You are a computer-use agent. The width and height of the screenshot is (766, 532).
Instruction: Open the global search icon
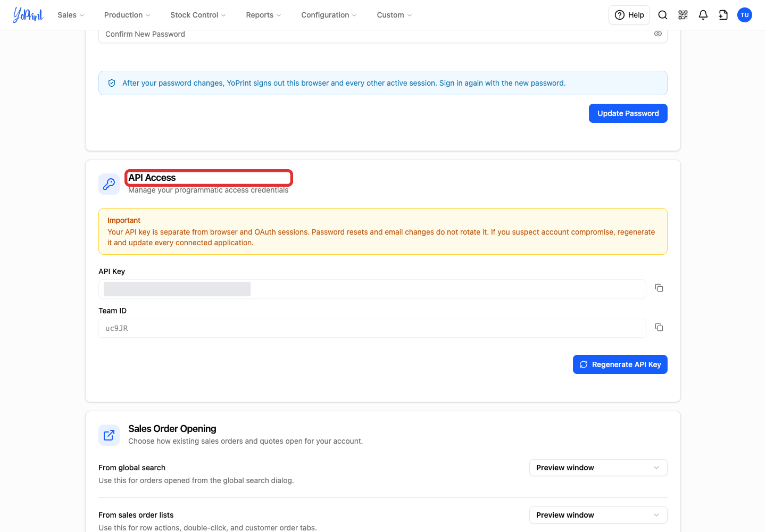(663, 15)
